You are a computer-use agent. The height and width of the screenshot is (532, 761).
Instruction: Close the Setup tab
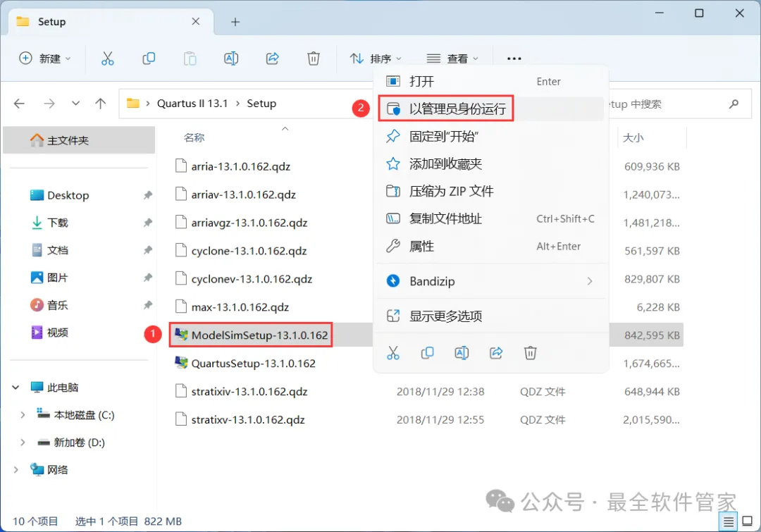[196, 21]
